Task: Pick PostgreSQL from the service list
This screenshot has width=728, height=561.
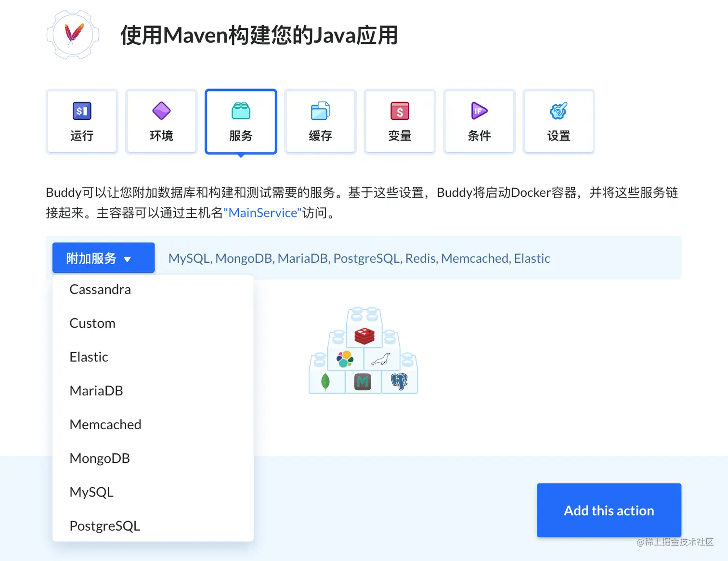Action: (x=153, y=526)
